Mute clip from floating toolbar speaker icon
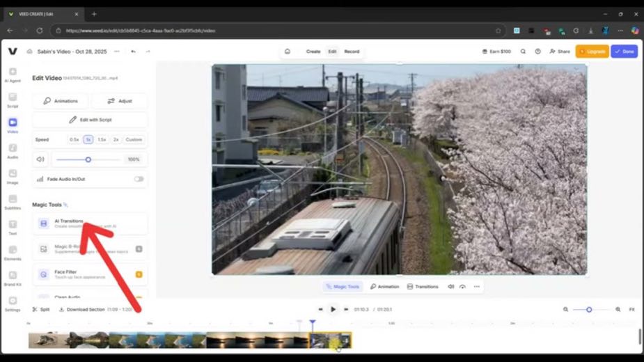The image size is (644, 362). click(450, 286)
